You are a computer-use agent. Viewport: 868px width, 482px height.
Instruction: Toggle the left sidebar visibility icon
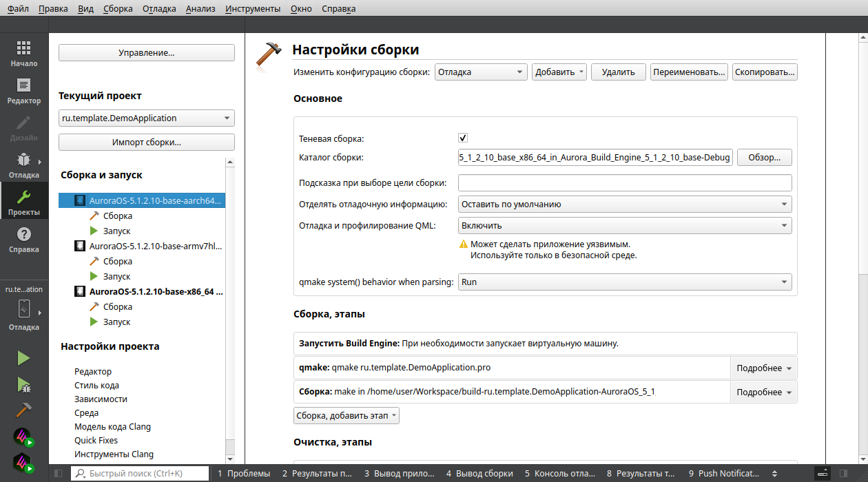[x=59, y=474]
